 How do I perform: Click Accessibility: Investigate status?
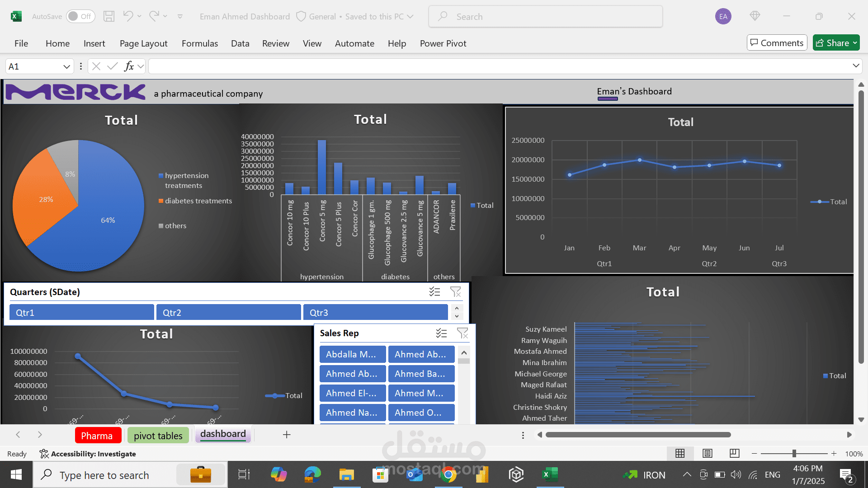pyautogui.click(x=88, y=454)
